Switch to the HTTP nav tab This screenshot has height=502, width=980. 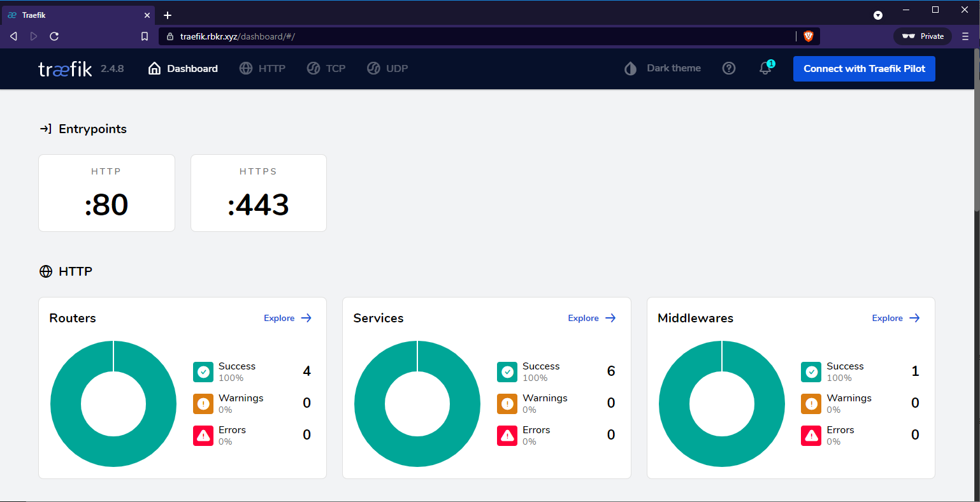click(263, 69)
